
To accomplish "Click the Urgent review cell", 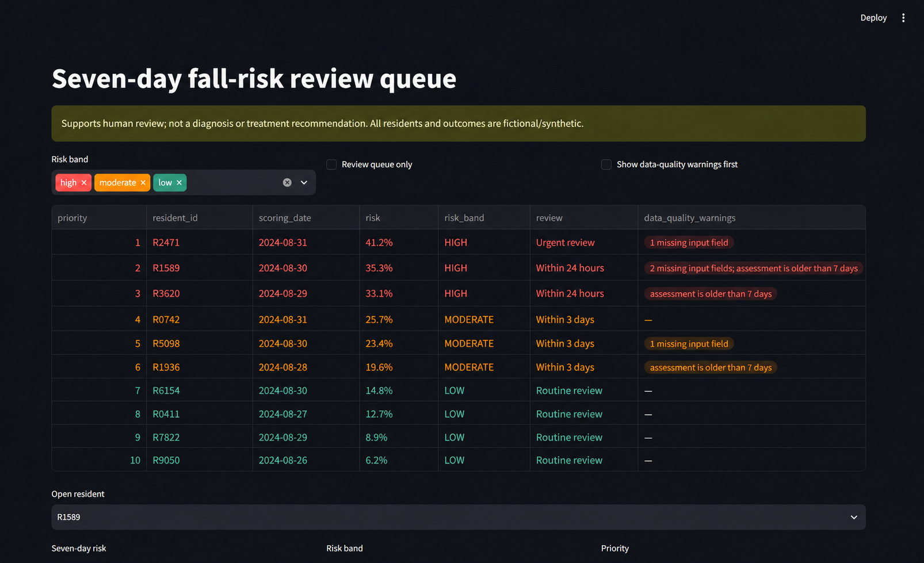I will 584,243.
